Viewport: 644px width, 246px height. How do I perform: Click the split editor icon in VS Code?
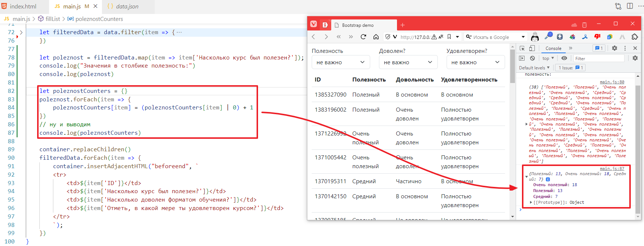630,6
